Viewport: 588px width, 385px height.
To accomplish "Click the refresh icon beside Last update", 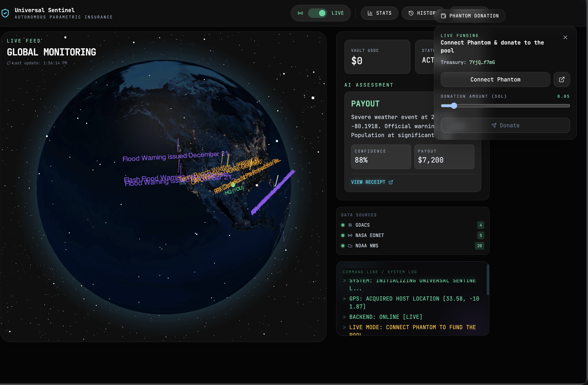I will 9,63.
